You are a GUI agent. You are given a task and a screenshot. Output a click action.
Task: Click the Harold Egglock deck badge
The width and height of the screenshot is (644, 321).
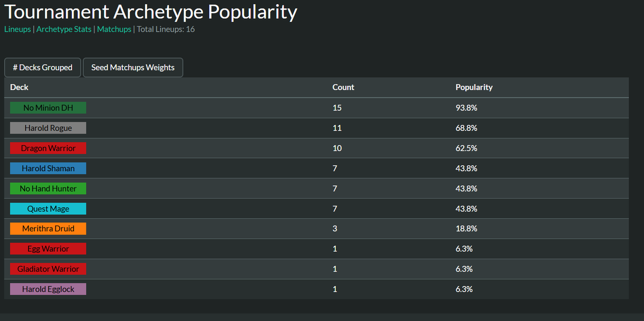click(48, 289)
